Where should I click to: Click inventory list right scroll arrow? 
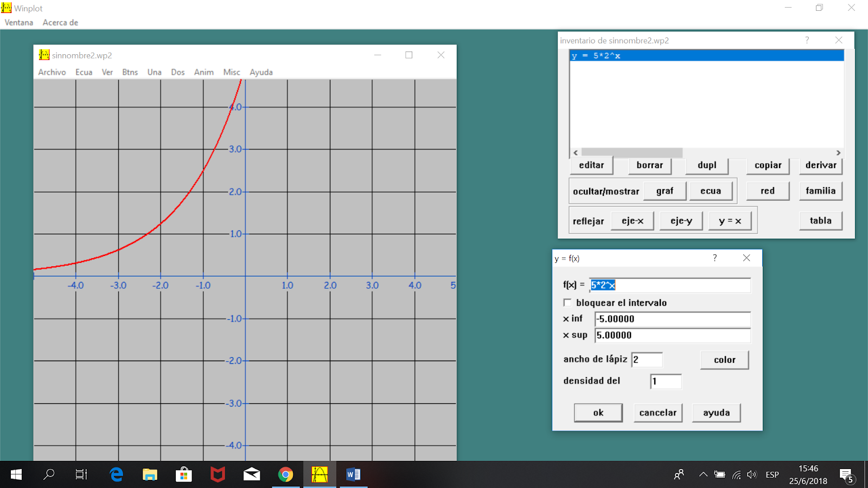pos(838,153)
